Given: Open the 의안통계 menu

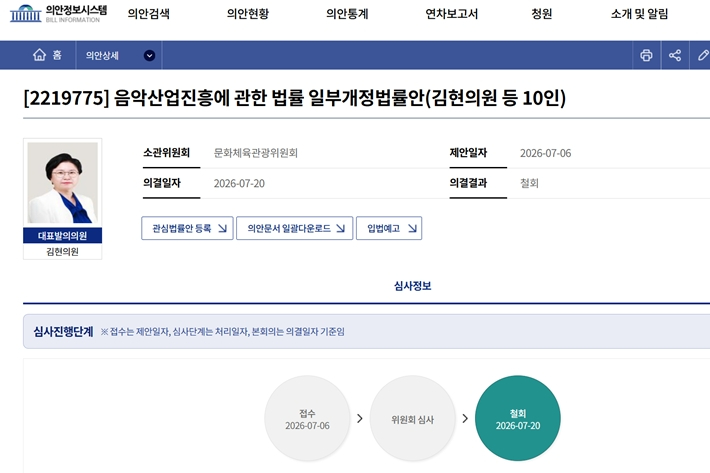Looking at the screenshot, I should [347, 14].
